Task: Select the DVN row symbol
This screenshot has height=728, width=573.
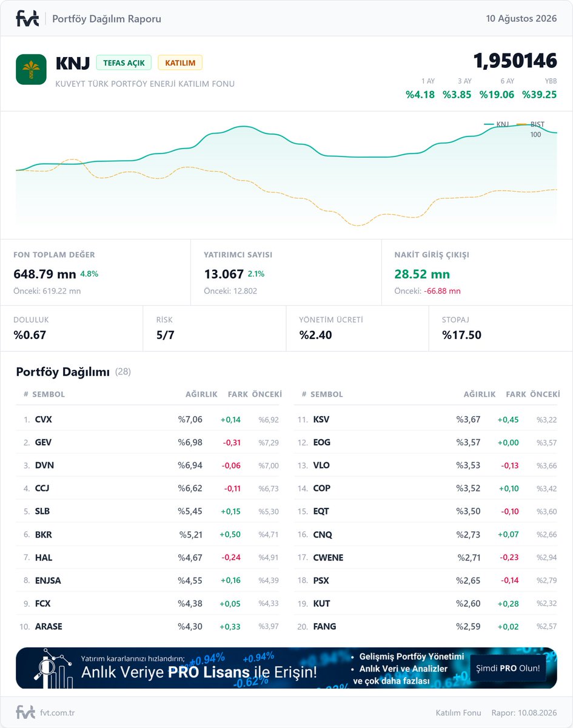Action: (x=44, y=465)
